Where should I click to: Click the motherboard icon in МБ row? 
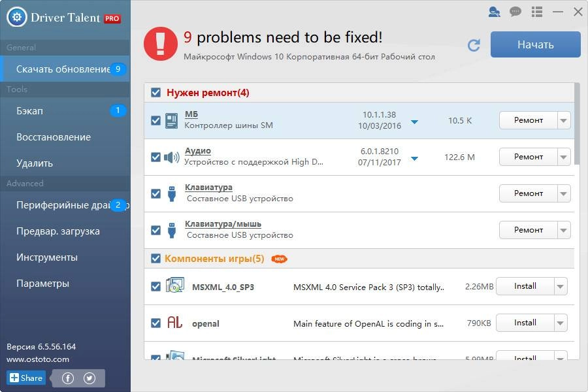point(172,120)
